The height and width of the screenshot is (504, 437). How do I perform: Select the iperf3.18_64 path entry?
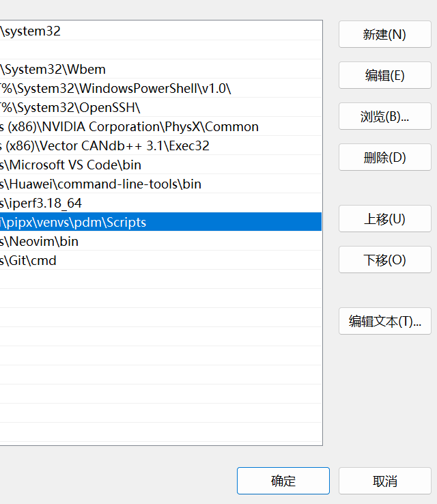[x=160, y=203]
